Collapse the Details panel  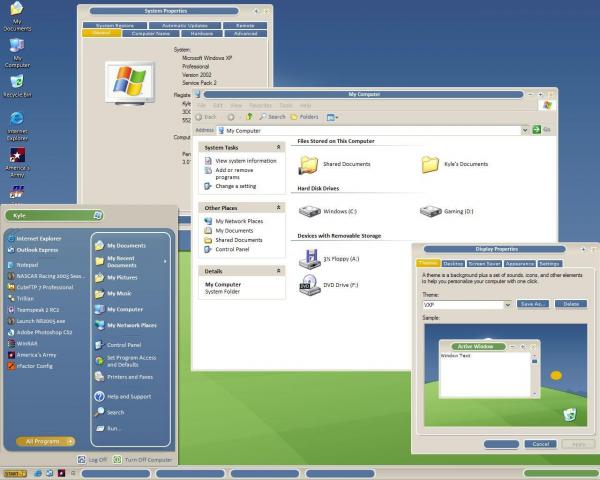[x=278, y=271]
